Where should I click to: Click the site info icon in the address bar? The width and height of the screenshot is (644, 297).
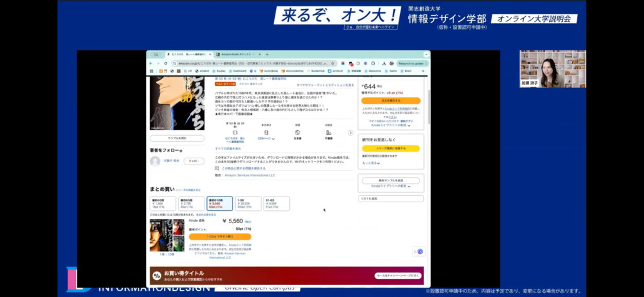pyautogui.click(x=175, y=63)
